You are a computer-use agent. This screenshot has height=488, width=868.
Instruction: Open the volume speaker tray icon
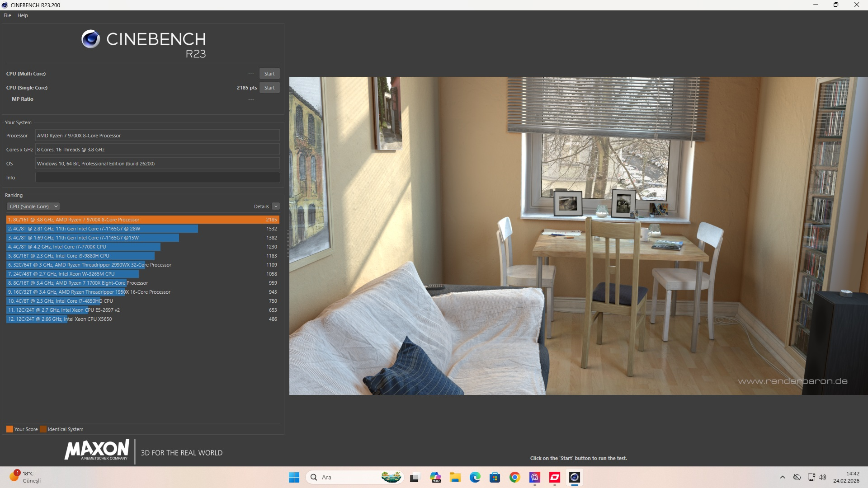(x=822, y=477)
